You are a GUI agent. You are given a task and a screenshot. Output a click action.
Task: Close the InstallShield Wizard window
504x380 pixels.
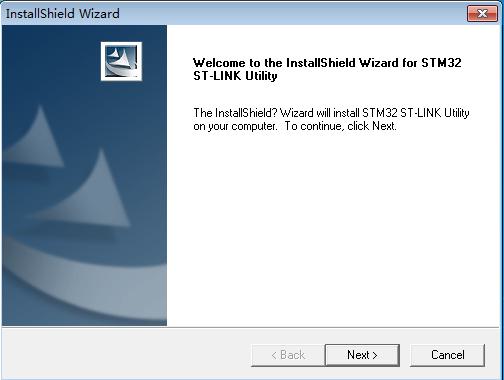482,14
